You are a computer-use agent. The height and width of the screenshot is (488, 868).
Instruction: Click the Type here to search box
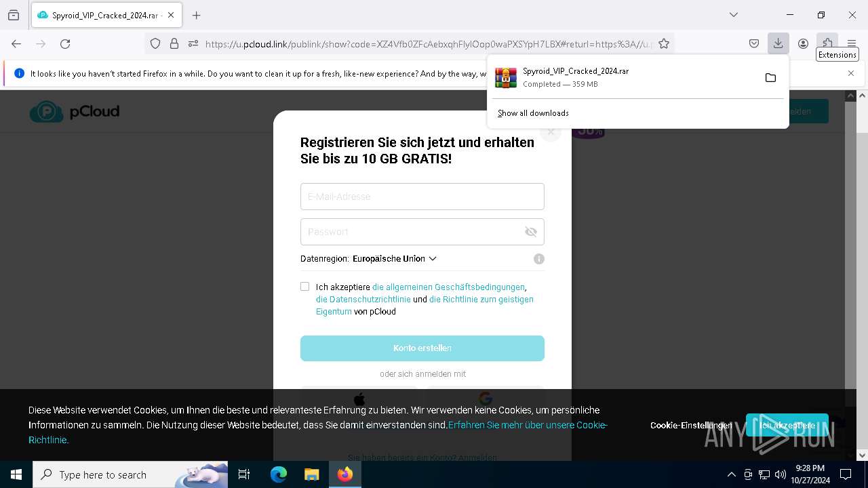pyautogui.click(x=130, y=474)
